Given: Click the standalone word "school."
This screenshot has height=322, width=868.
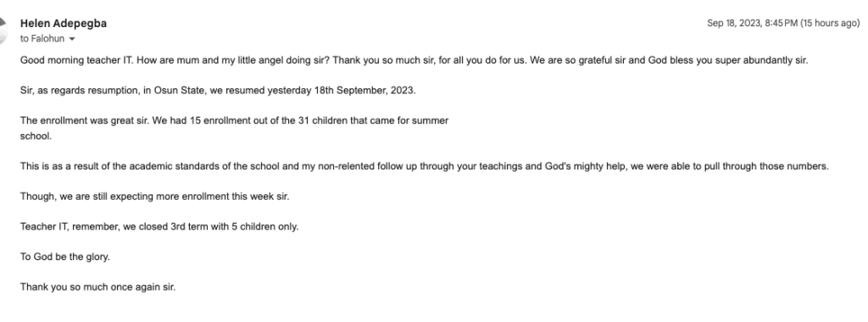Looking at the screenshot, I should (x=36, y=136).
